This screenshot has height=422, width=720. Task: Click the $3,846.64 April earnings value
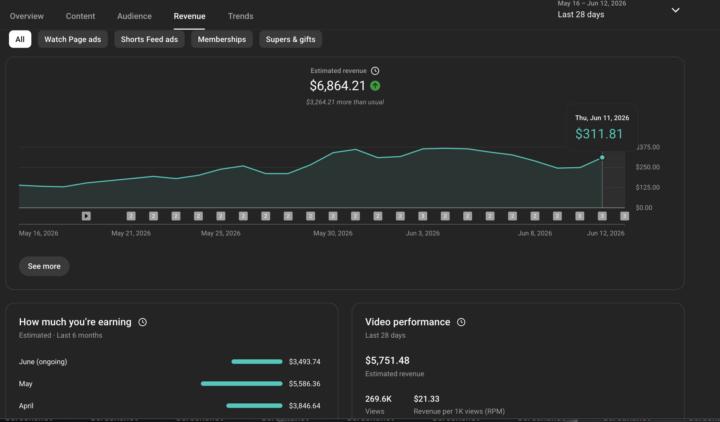[x=304, y=406]
